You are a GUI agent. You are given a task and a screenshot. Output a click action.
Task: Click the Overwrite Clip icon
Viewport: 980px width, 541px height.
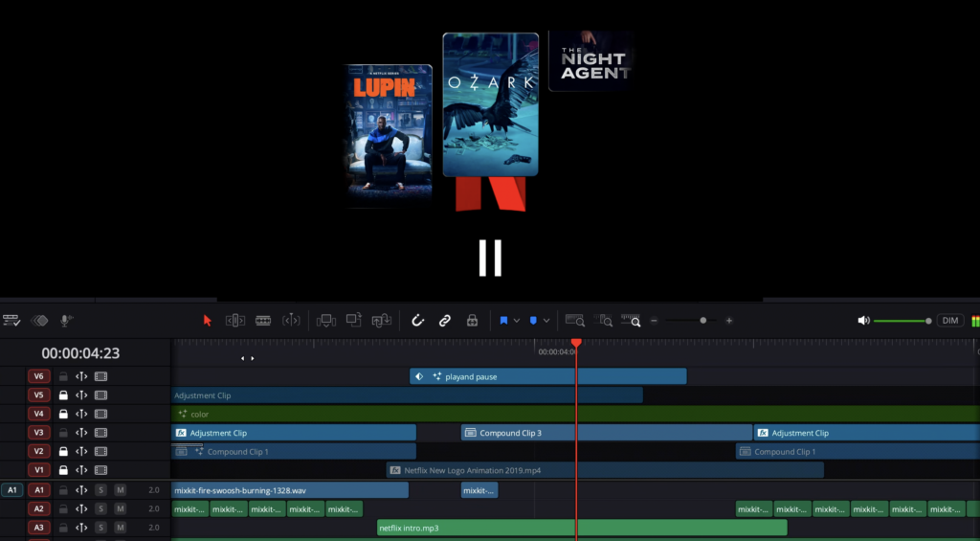[x=354, y=320]
